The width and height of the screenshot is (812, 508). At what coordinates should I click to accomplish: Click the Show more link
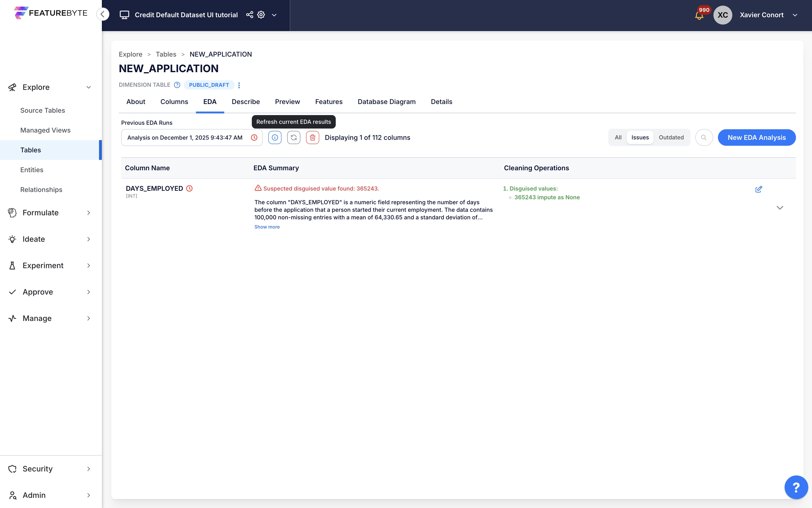tap(267, 227)
